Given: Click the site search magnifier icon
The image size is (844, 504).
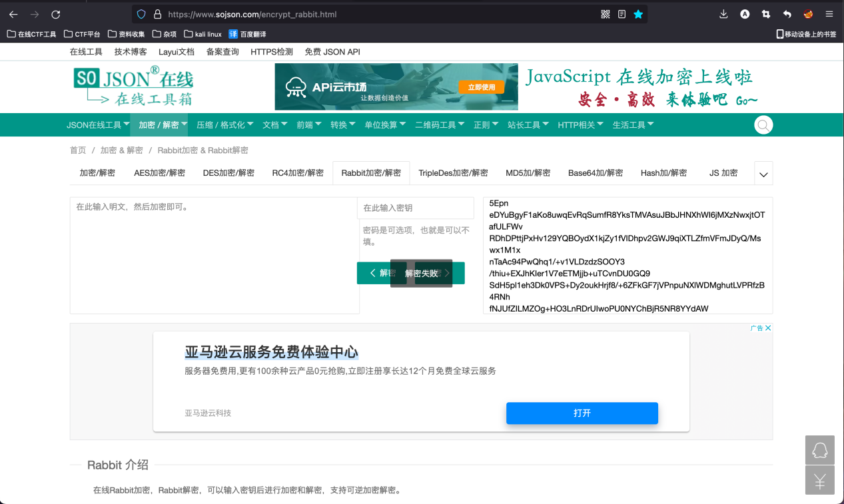Looking at the screenshot, I should tap(763, 125).
